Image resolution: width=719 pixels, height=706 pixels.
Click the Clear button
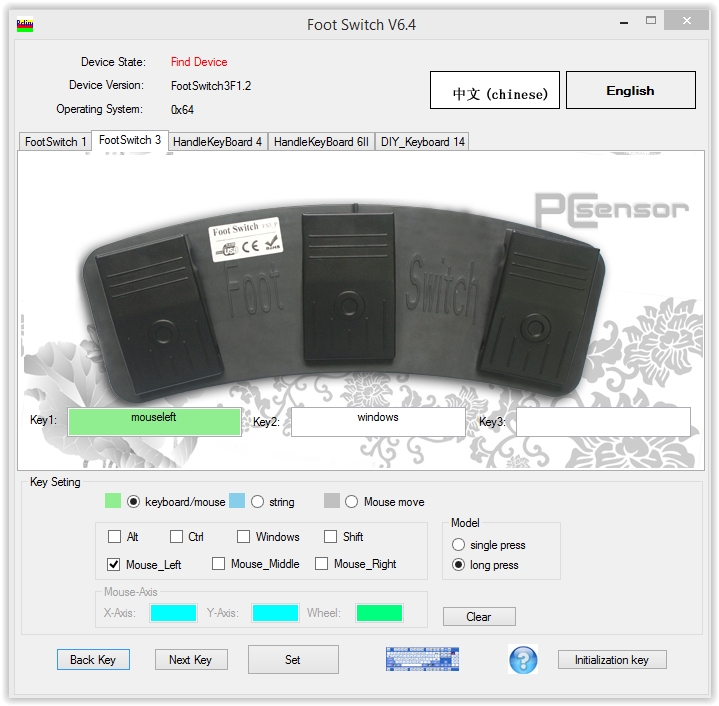click(479, 617)
